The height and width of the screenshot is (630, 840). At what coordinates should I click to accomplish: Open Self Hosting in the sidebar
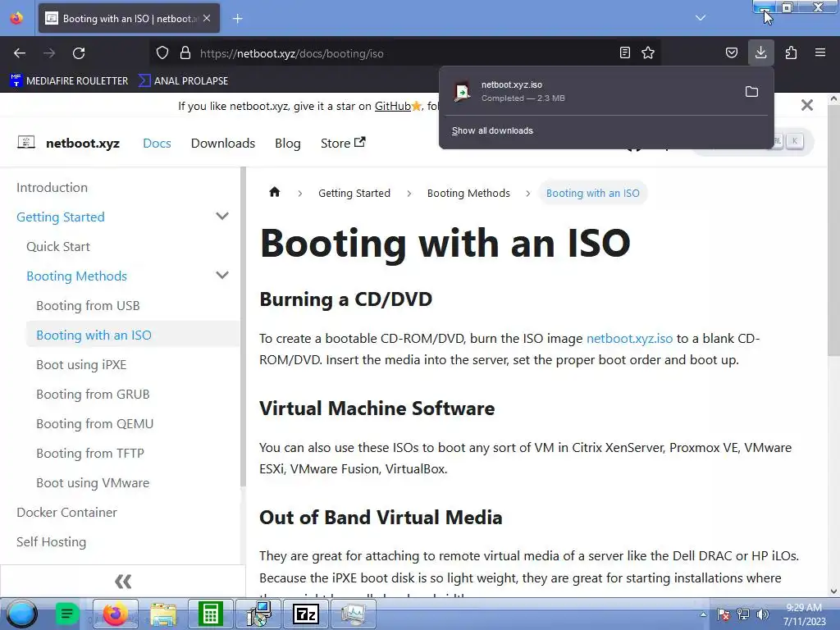[51, 541]
